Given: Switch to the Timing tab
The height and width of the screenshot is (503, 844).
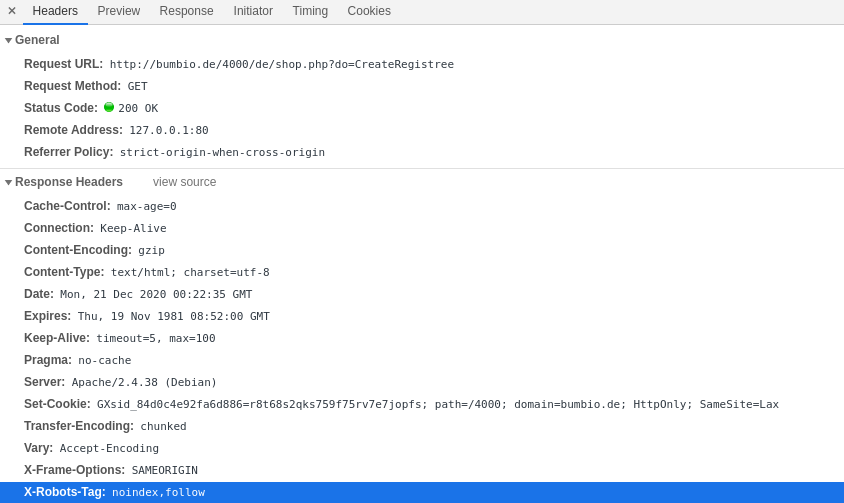Looking at the screenshot, I should click(x=310, y=11).
